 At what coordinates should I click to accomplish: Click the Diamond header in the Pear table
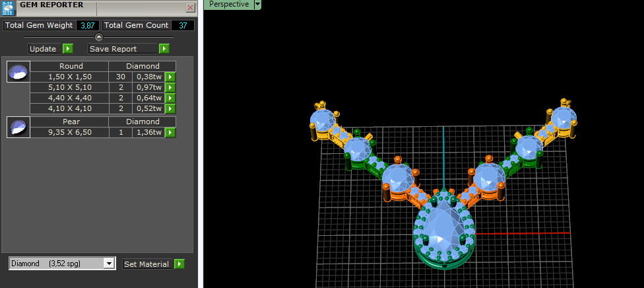pos(143,122)
